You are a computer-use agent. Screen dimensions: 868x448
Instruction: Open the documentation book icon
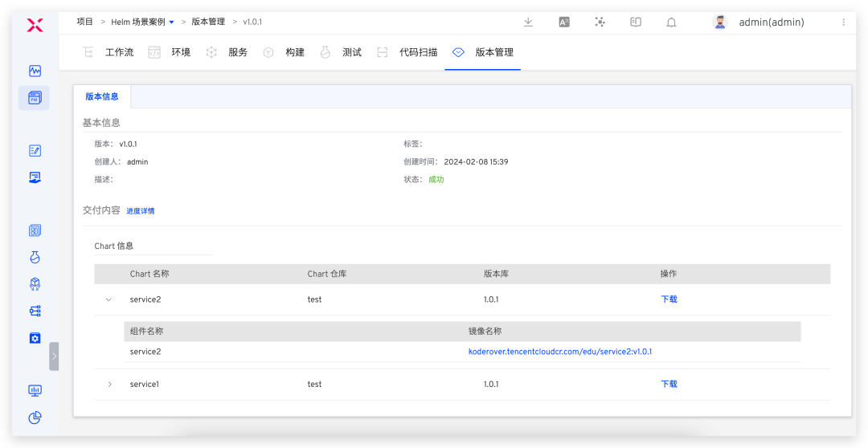636,22
